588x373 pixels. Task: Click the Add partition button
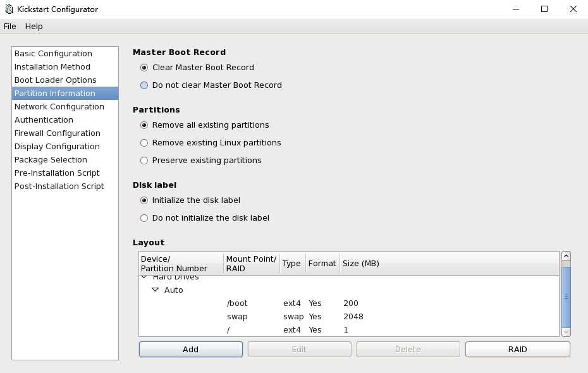(x=190, y=350)
